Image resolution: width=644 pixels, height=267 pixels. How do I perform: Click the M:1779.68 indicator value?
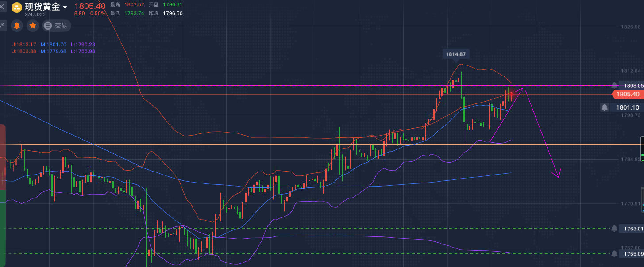[54, 51]
